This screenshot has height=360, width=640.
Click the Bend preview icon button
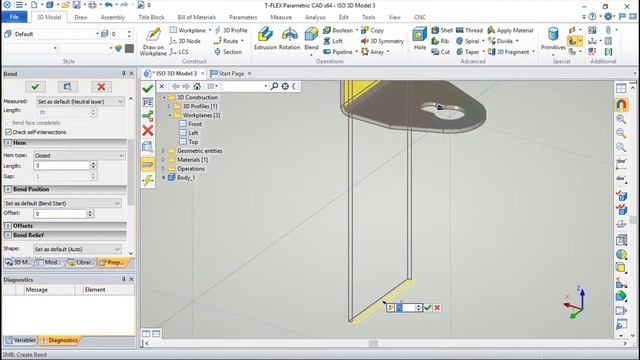67,87
